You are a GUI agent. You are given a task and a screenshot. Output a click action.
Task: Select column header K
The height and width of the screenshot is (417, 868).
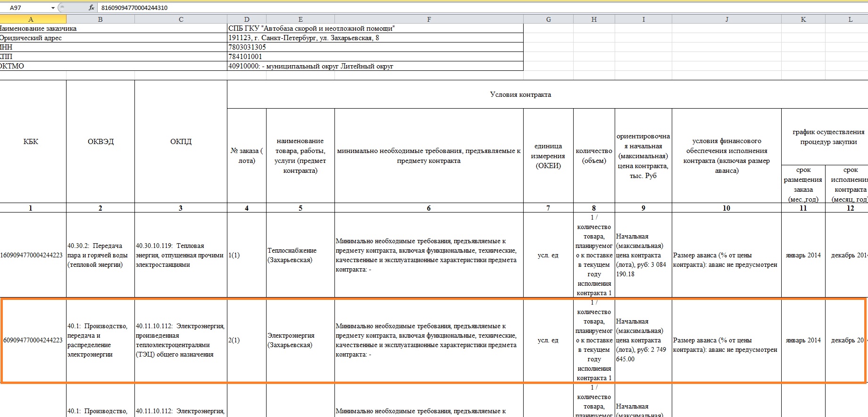803,19
